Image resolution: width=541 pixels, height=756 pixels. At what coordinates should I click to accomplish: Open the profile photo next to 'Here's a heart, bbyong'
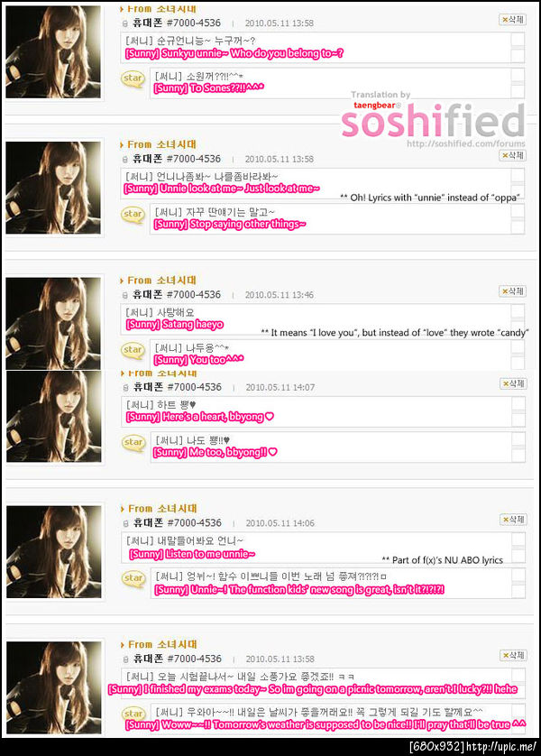point(54,417)
